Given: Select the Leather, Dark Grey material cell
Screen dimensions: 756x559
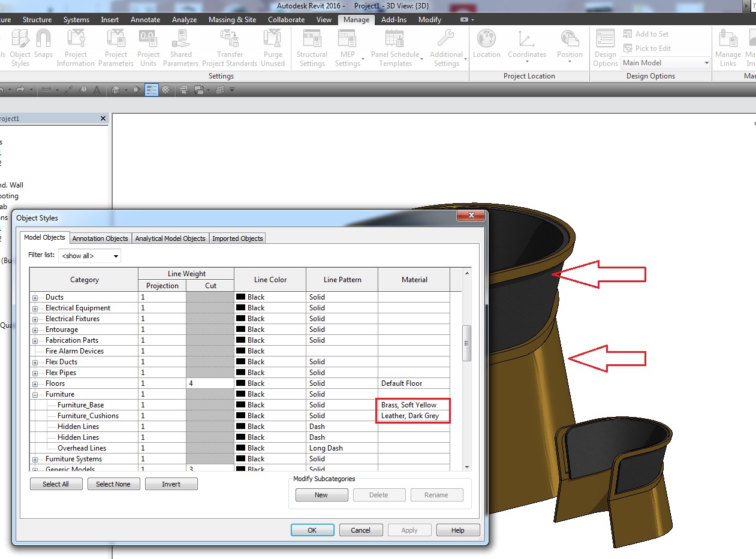Looking at the screenshot, I should point(414,416).
